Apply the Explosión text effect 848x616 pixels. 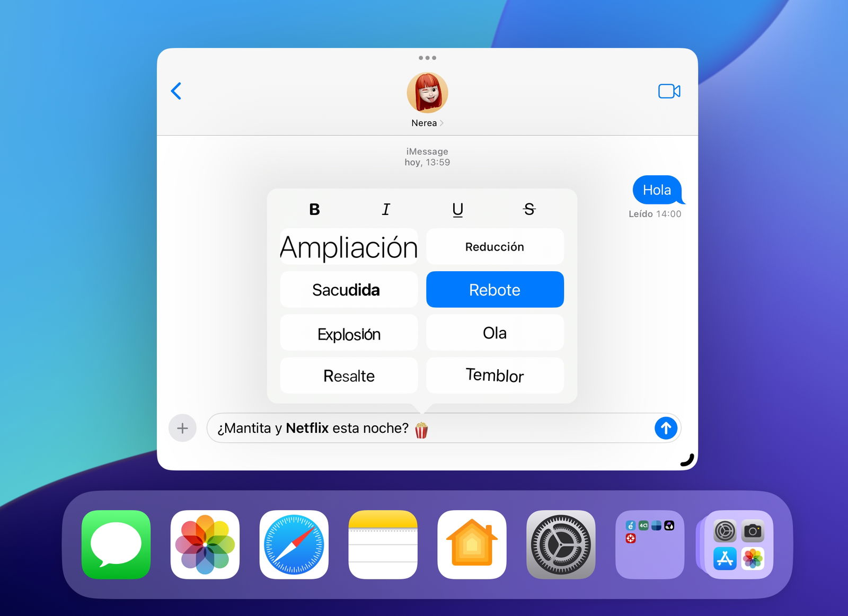[349, 333]
